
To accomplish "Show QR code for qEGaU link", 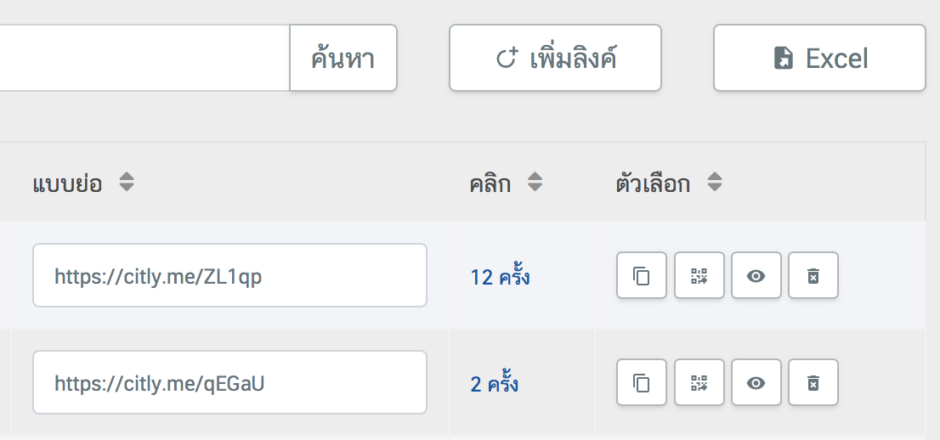I will [699, 382].
